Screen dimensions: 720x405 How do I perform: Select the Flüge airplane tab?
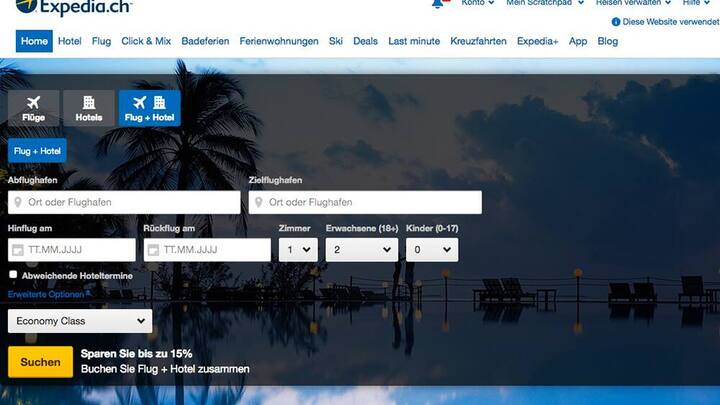[34, 108]
